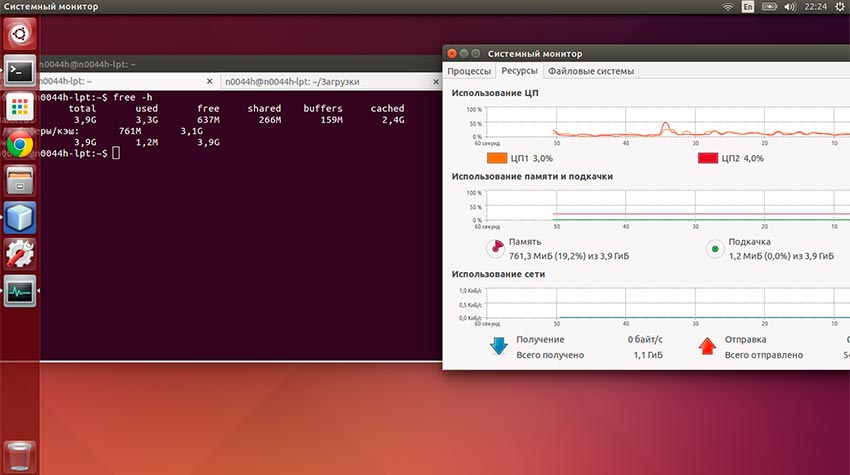Close the first terminal tab
Image resolution: width=850 pixels, height=475 pixels.
(209, 81)
